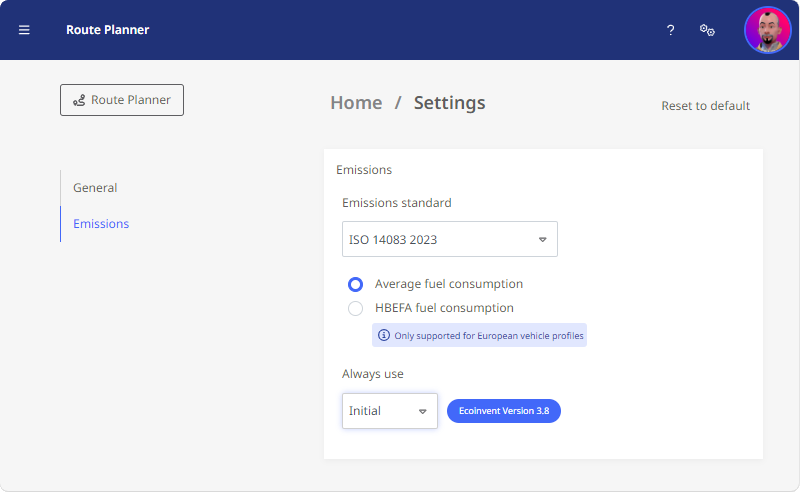
Task: Open the hamburger navigation menu
Action: [x=24, y=30]
